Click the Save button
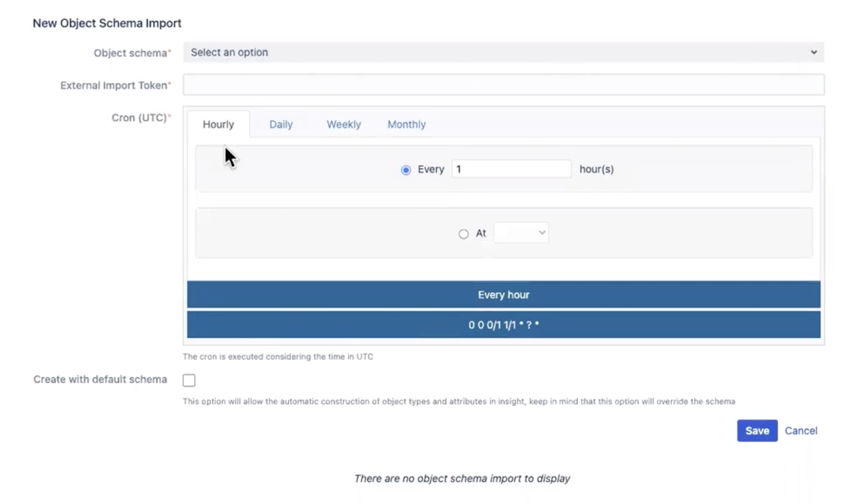This screenshot has width=866, height=504. 757,430
